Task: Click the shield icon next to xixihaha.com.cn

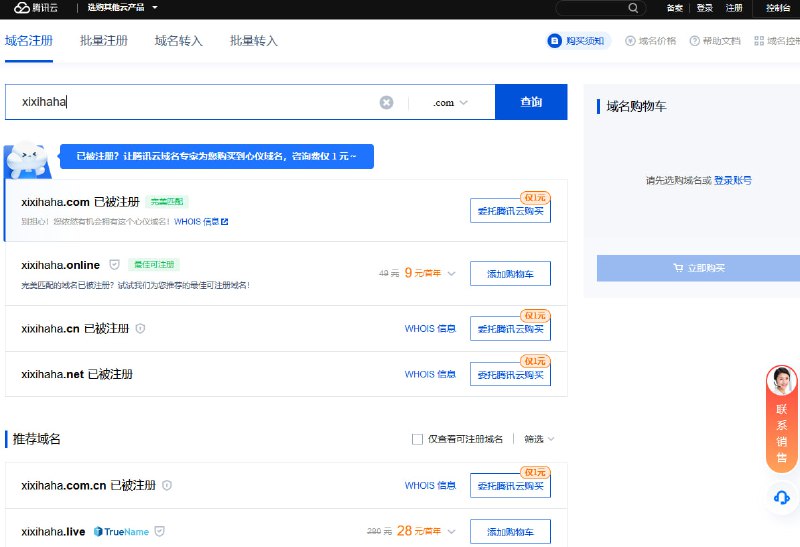Action: pos(167,485)
